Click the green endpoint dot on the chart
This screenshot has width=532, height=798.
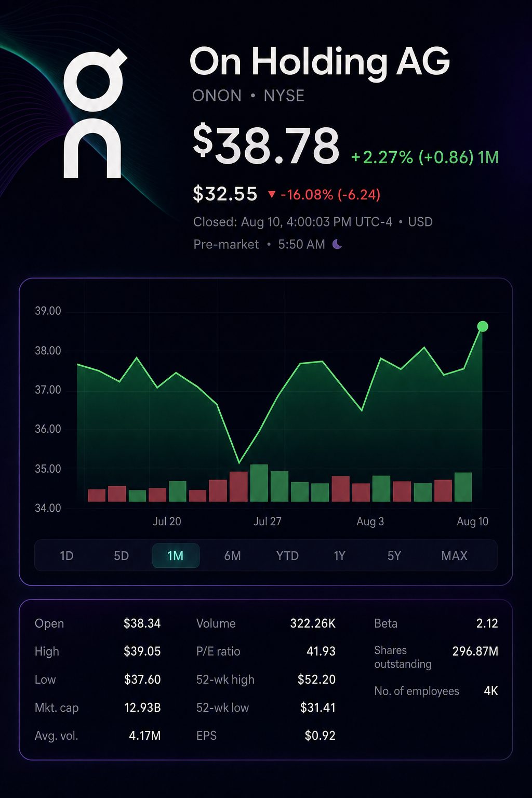tap(482, 326)
